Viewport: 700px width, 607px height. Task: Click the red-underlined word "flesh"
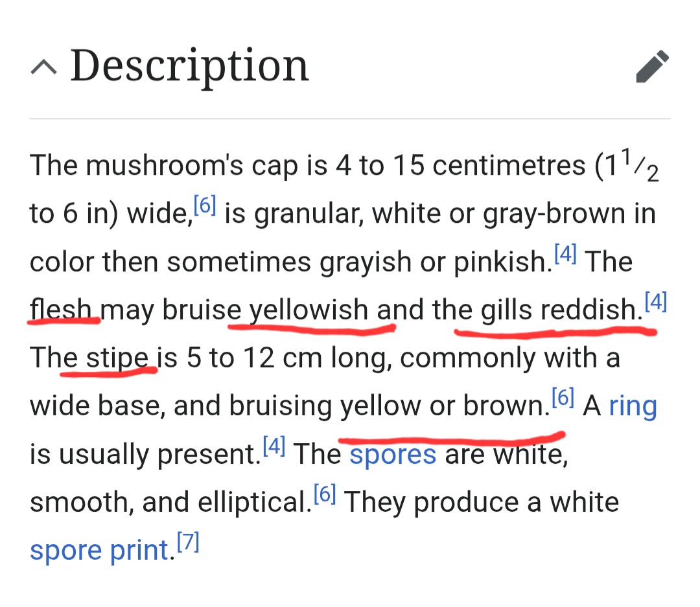62,310
